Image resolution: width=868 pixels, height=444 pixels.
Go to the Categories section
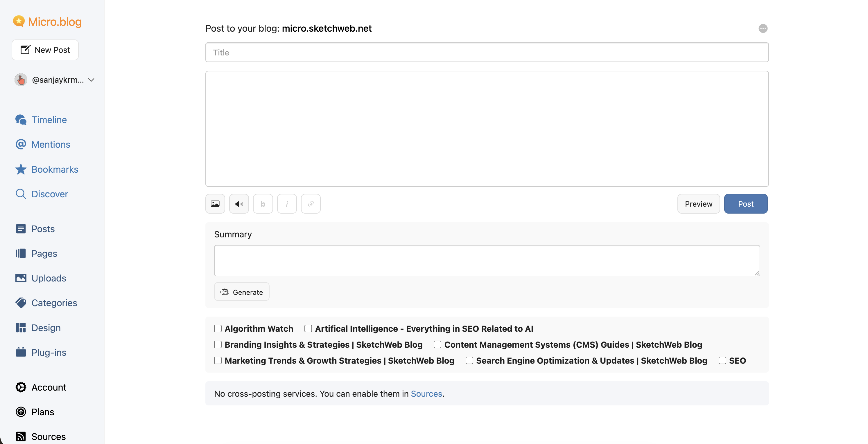pyautogui.click(x=54, y=303)
